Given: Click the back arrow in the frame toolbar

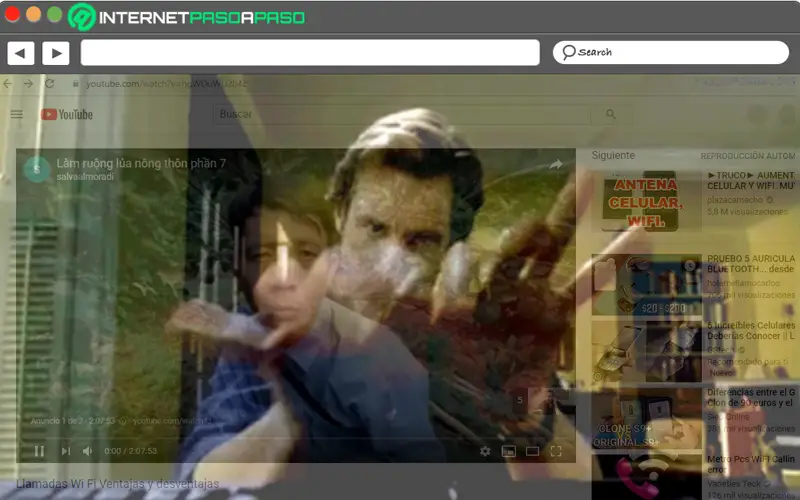Looking at the screenshot, I should (21, 53).
